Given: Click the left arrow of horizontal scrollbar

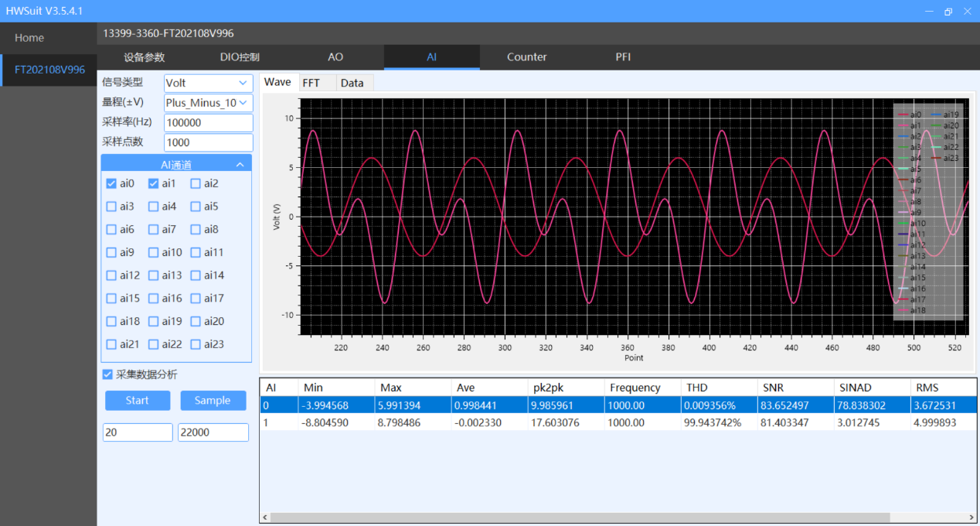Looking at the screenshot, I should pyautogui.click(x=265, y=517).
